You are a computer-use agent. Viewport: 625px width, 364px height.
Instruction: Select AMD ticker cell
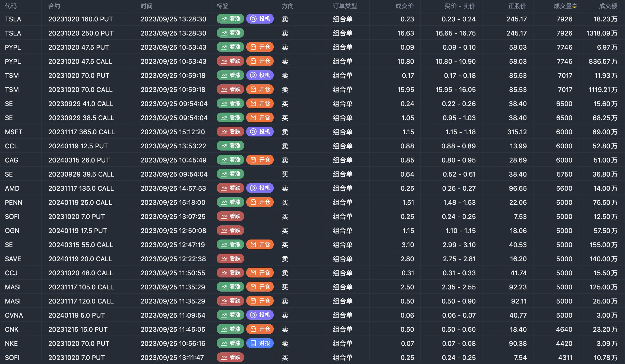12,188
